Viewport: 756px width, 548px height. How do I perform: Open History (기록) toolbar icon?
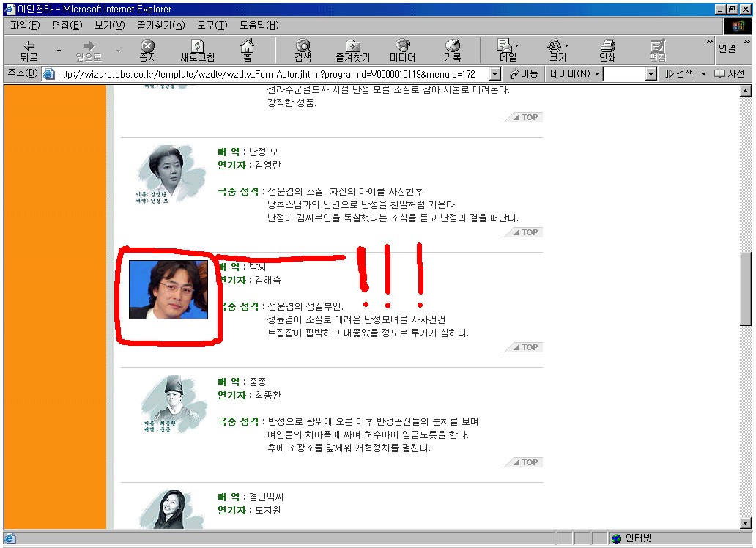(452, 50)
